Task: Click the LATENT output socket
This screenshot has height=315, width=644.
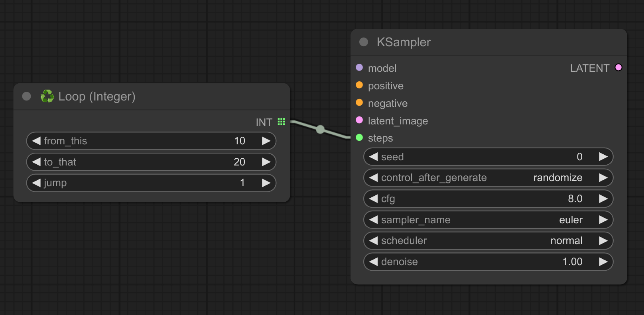Action: pyautogui.click(x=618, y=68)
